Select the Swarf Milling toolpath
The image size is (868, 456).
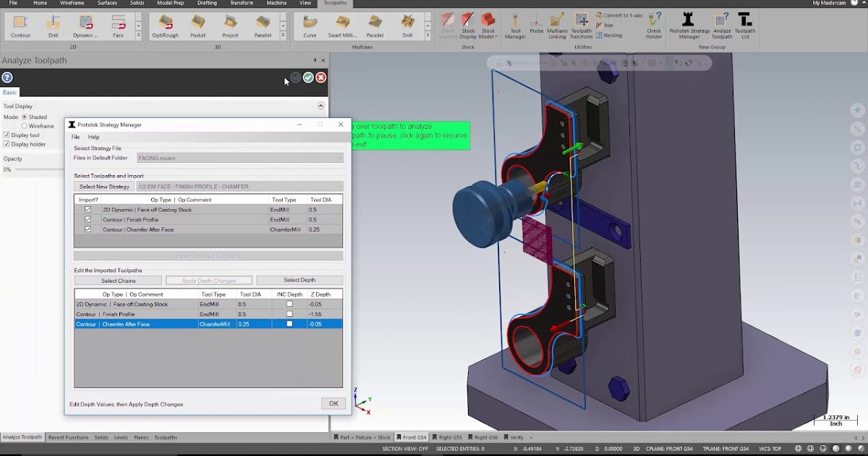point(342,26)
